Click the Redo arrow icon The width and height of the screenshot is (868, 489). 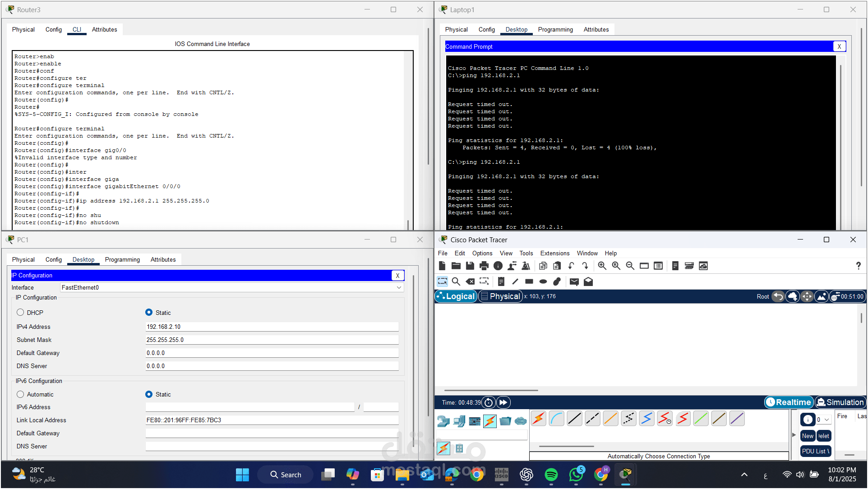tap(585, 266)
